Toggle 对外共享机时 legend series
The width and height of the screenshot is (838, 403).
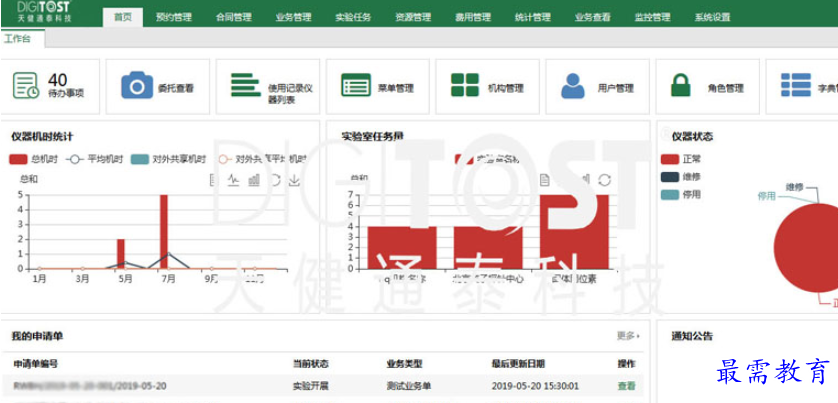169,159
